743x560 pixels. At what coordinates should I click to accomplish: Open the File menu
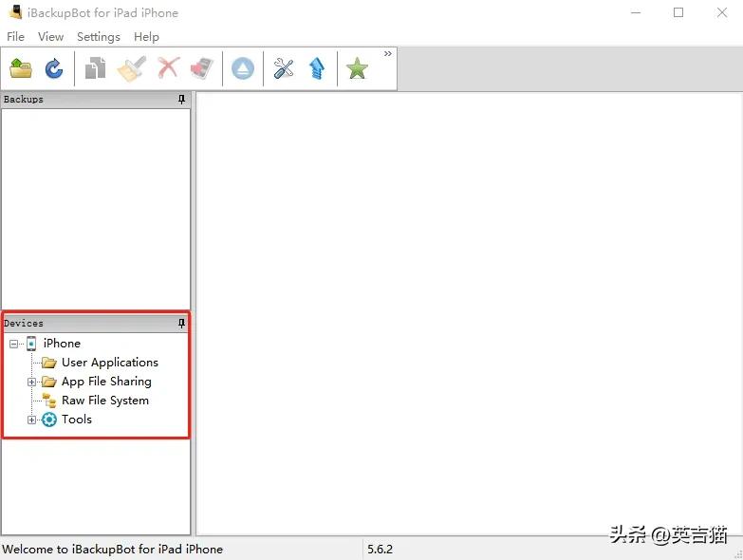pyautogui.click(x=15, y=36)
